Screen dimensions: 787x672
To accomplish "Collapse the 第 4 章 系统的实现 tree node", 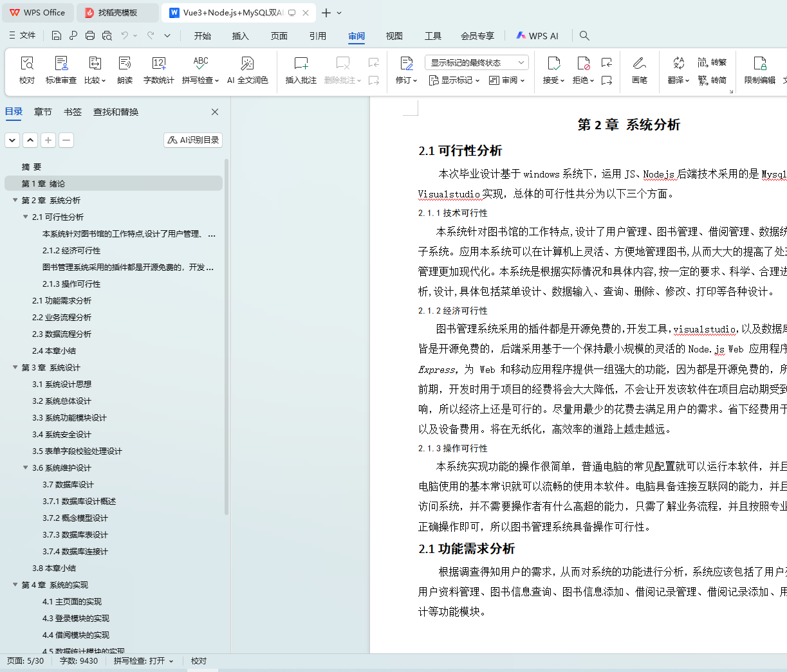I will (x=15, y=585).
